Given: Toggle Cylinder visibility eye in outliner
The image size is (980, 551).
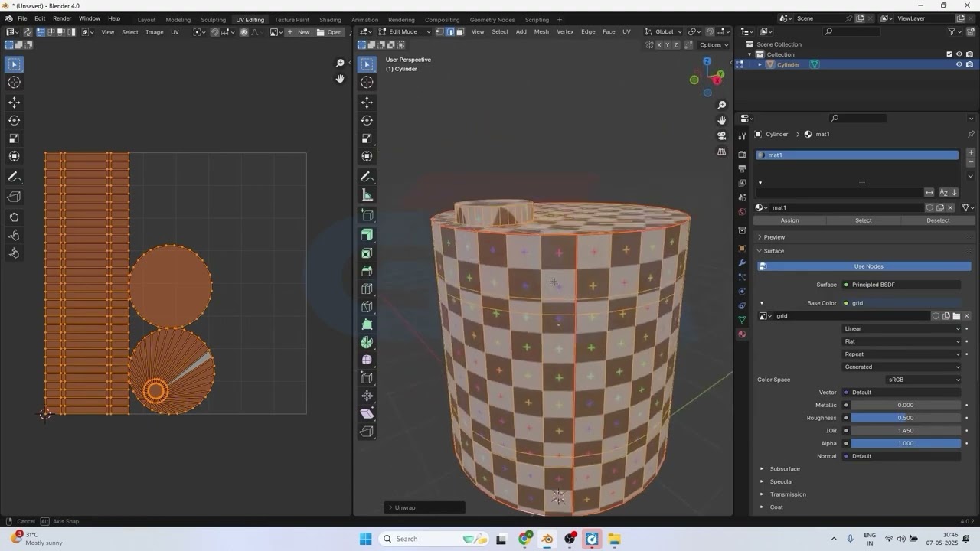Looking at the screenshot, I should click(959, 64).
